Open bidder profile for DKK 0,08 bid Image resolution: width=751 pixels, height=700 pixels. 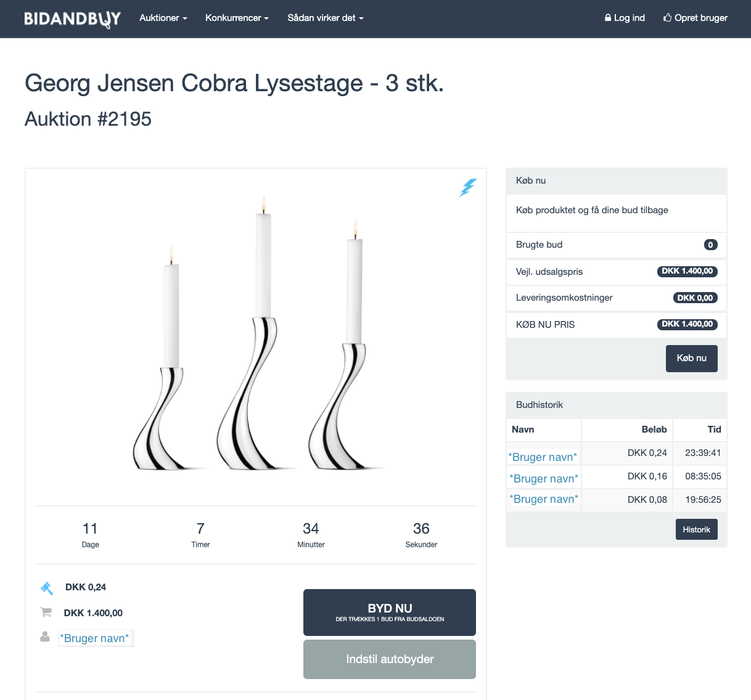click(544, 499)
